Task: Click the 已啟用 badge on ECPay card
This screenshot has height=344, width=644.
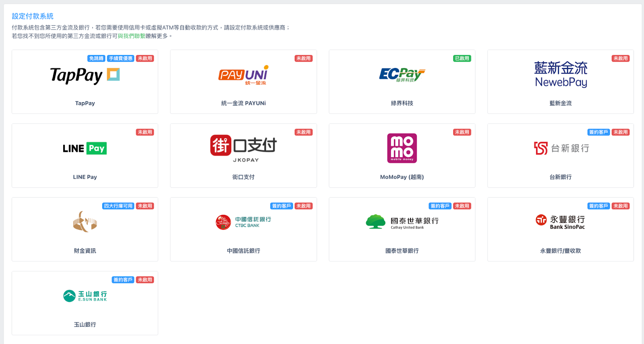Action: point(462,58)
